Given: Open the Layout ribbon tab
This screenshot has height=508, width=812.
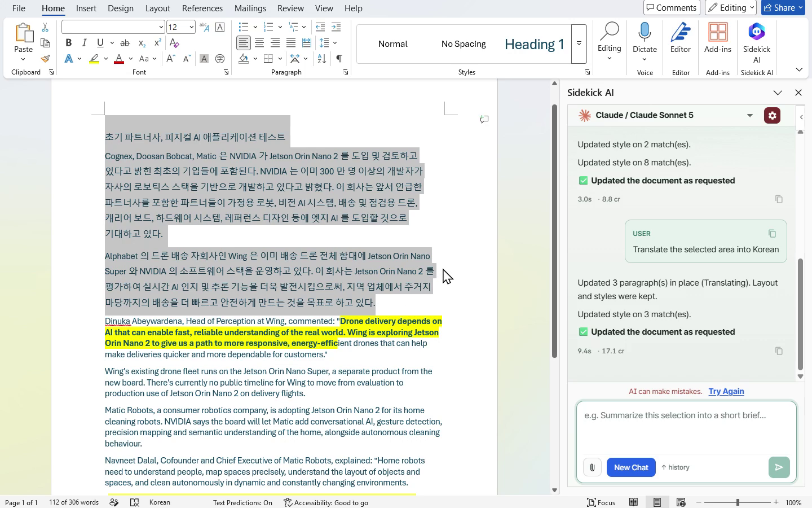Looking at the screenshot, I should coord(158,8).
